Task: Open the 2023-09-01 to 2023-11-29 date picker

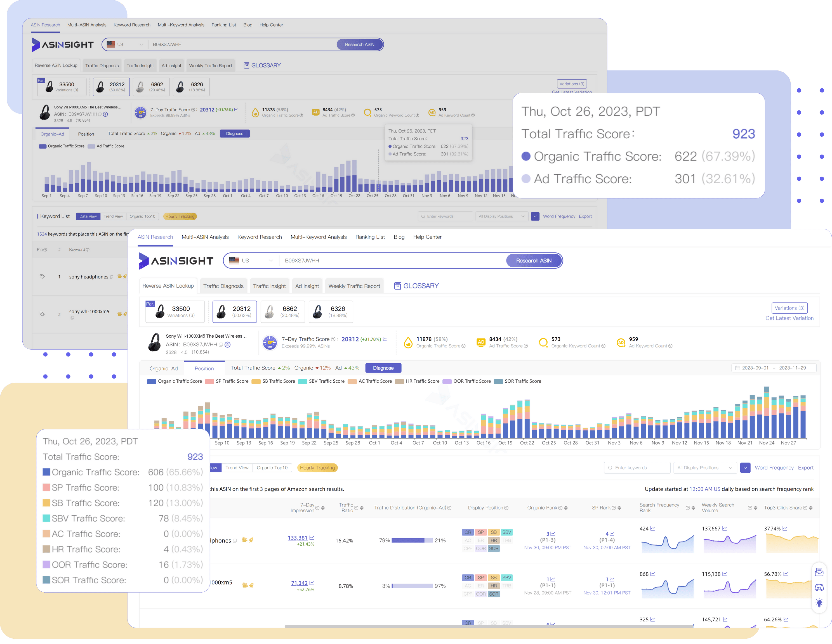Action: click(774, 368)
